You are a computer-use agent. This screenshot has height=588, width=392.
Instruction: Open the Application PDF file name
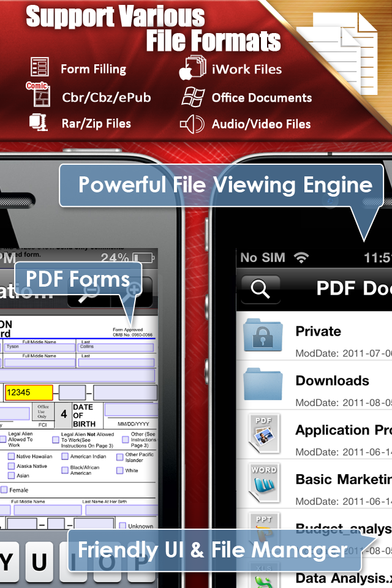tap(344, 430)
